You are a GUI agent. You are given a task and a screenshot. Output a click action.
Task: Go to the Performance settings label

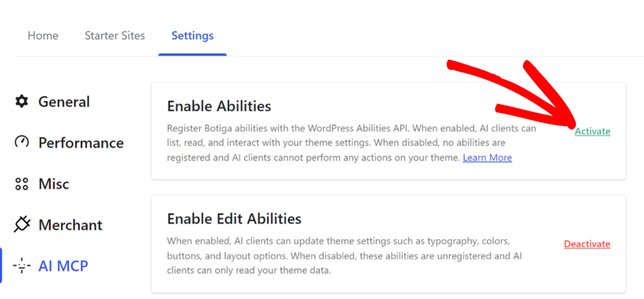click(81, 143)
